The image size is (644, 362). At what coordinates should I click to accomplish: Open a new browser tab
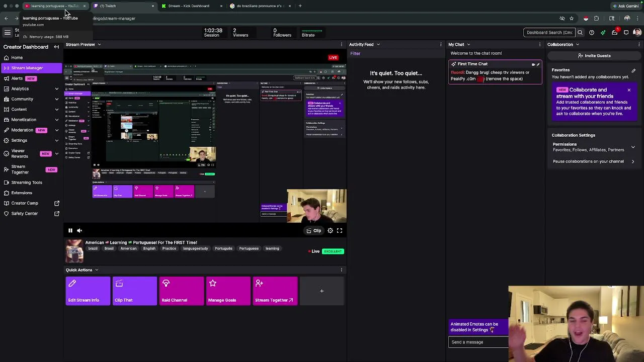300,6
